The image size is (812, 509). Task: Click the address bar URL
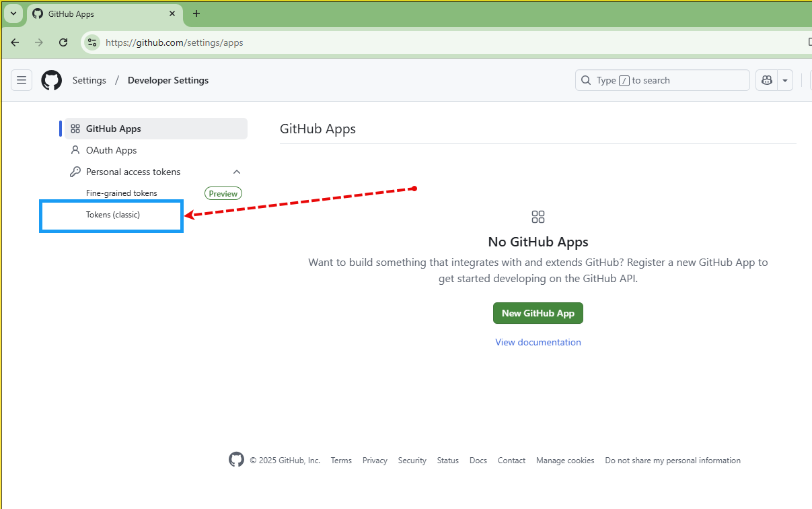click(x=174, y=42)
